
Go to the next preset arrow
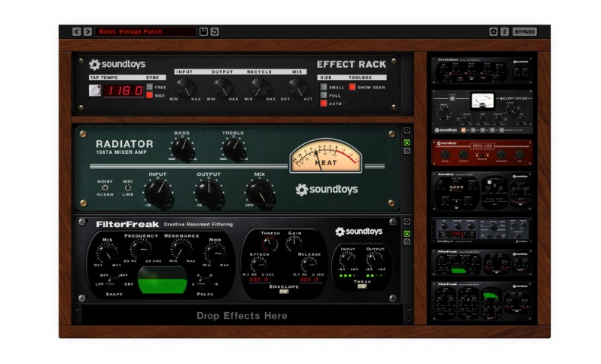[88, 31]
